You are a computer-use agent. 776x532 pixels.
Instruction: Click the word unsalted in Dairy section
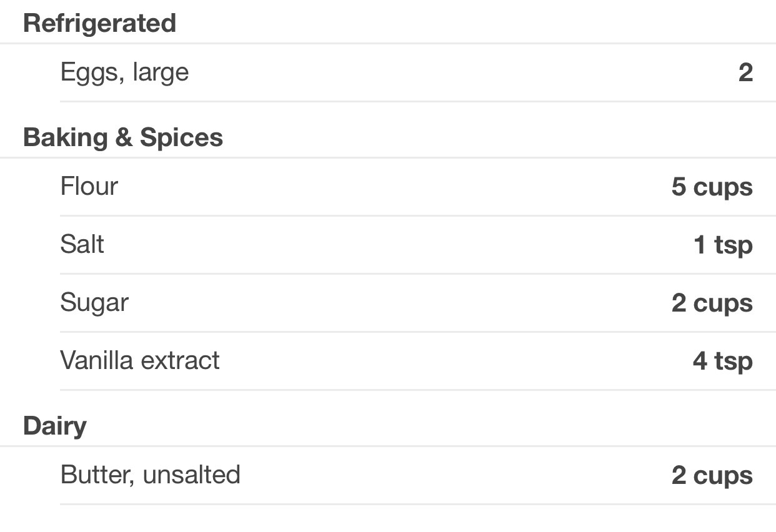pos(191,475)
